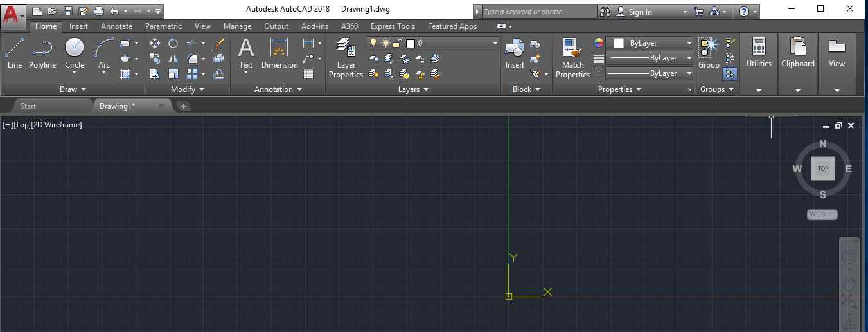The image size is (868, 332).
Task: Open the Clipboard panel dropdown
Action: click(x=797, y=90)
